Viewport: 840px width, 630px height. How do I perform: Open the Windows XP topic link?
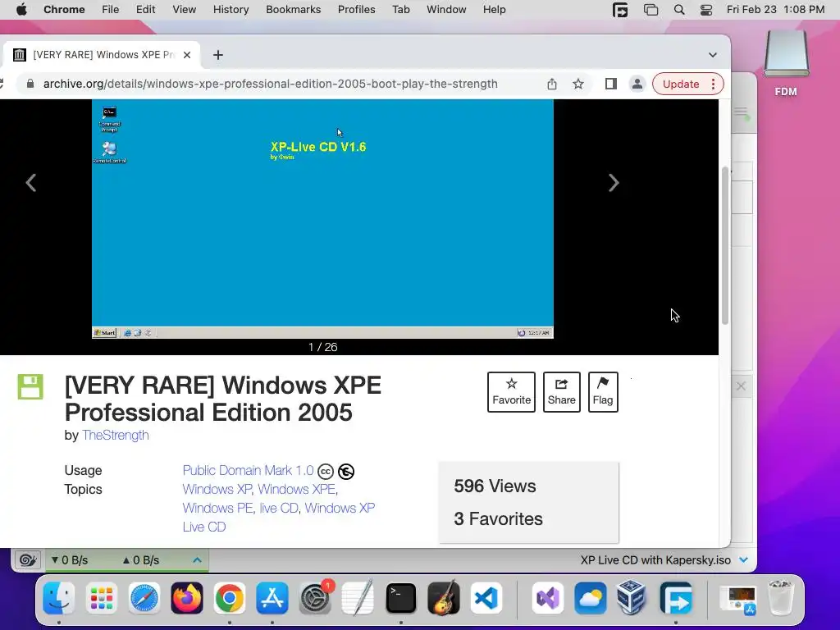pos(217,489)
